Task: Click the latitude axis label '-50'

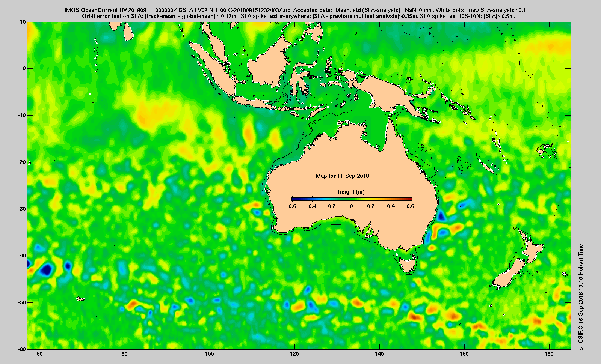Action: (x=22, y=302)
